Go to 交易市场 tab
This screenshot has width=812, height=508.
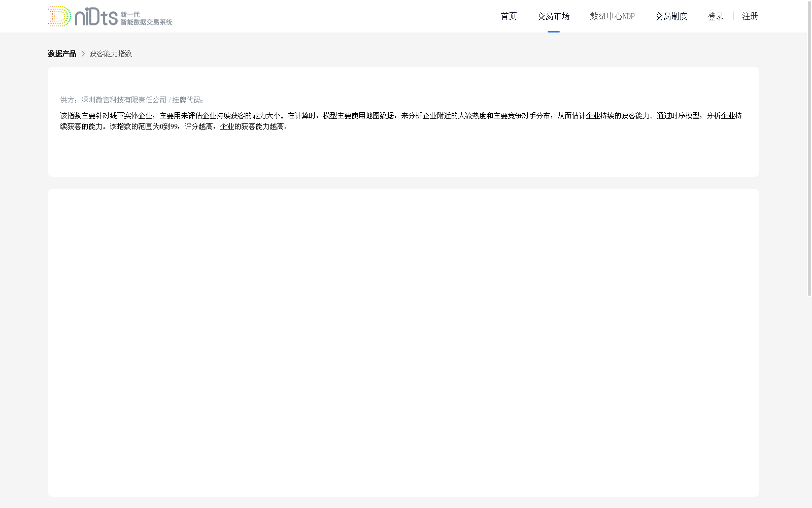(553, 16)
